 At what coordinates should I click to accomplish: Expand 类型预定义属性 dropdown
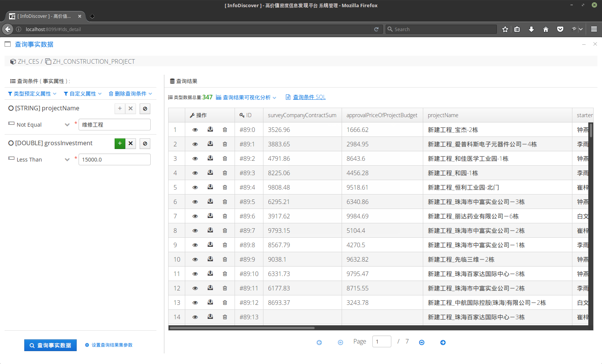32,94
